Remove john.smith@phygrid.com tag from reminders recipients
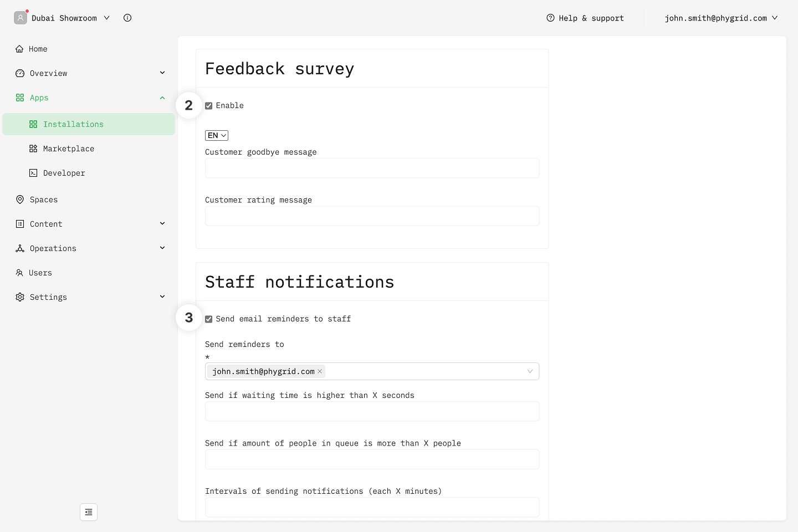Image resolution: width=798 pixels, height=532 pixels. [320, 371]
